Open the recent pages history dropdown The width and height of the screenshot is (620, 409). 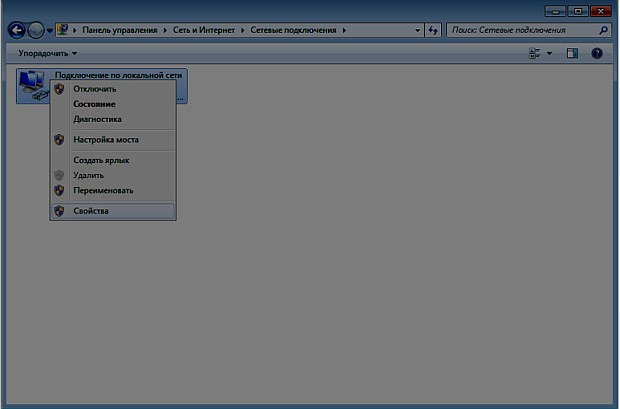(49, 31)
